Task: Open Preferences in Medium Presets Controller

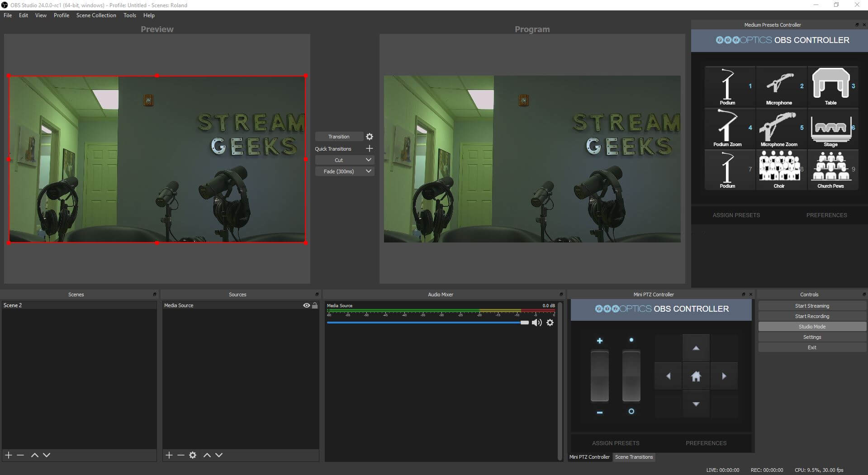Action: click(827, 215)
